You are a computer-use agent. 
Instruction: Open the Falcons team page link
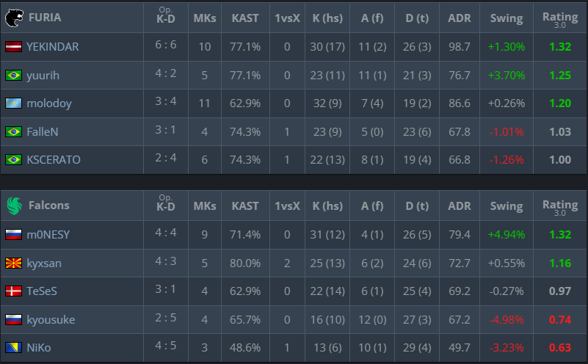tap(48, 205)
